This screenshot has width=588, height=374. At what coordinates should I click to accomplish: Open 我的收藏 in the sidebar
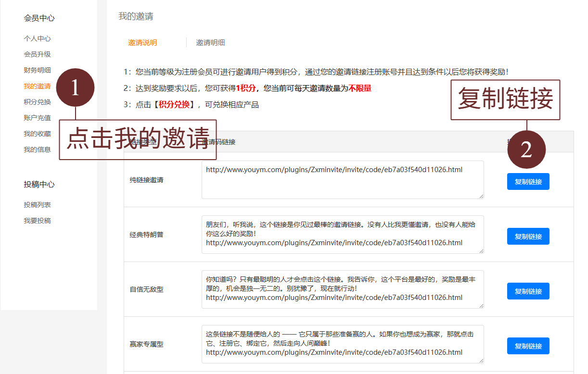pos(38,134)
